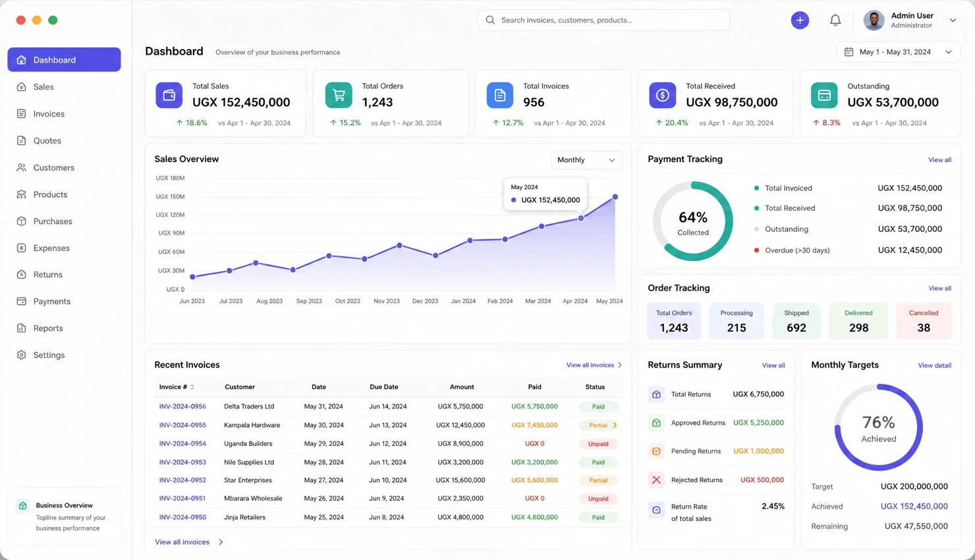Viewport: 975px width, 560px height.
Task: Click the Delivered 298 order card
Action: (x=858, y=321)
